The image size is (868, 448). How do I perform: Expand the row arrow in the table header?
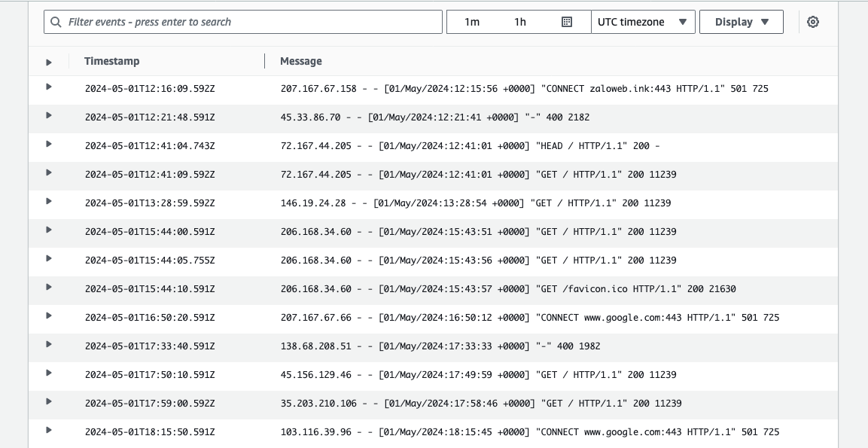tap(48, 61)
